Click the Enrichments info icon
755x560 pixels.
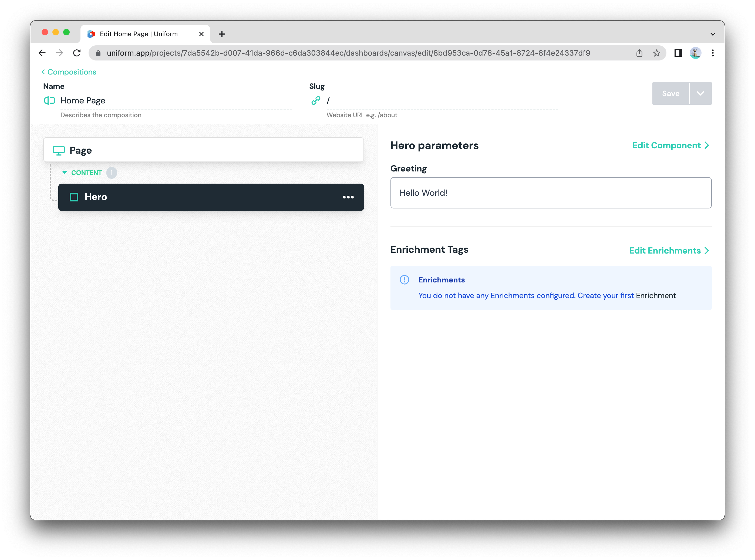[404, 280]
